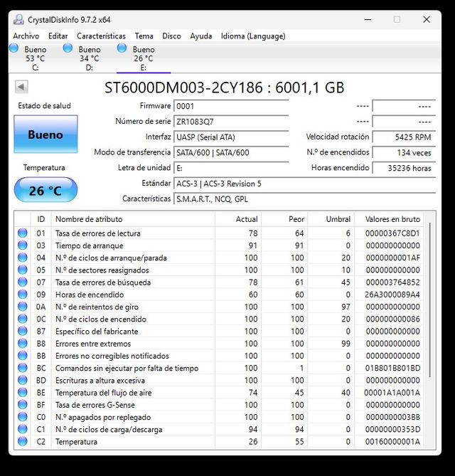Click the previous disk arrow button
455x476 pixels.
[21, 87]
